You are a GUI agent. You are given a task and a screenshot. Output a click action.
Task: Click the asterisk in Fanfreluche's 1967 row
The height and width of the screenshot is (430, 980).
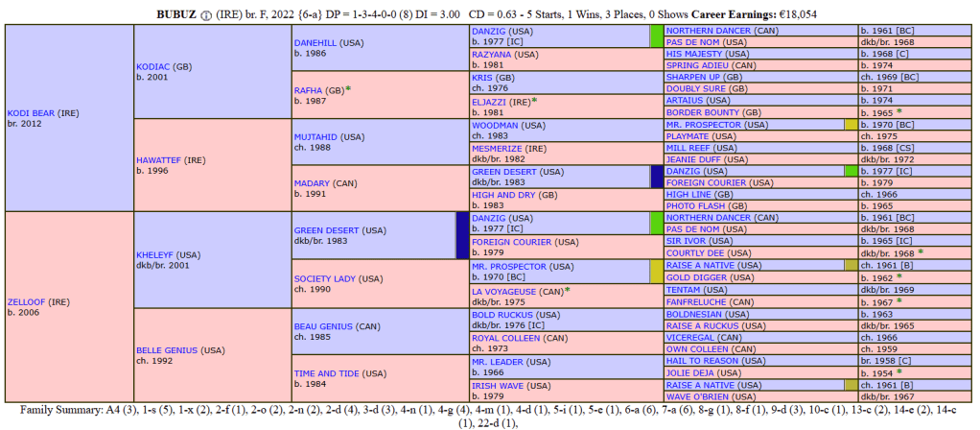[898, 300]
